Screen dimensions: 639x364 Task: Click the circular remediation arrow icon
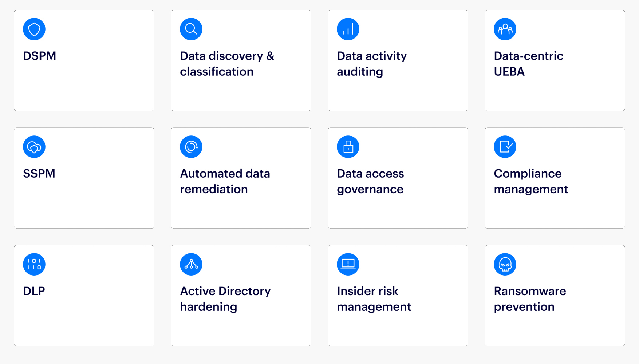coord(191,147)
